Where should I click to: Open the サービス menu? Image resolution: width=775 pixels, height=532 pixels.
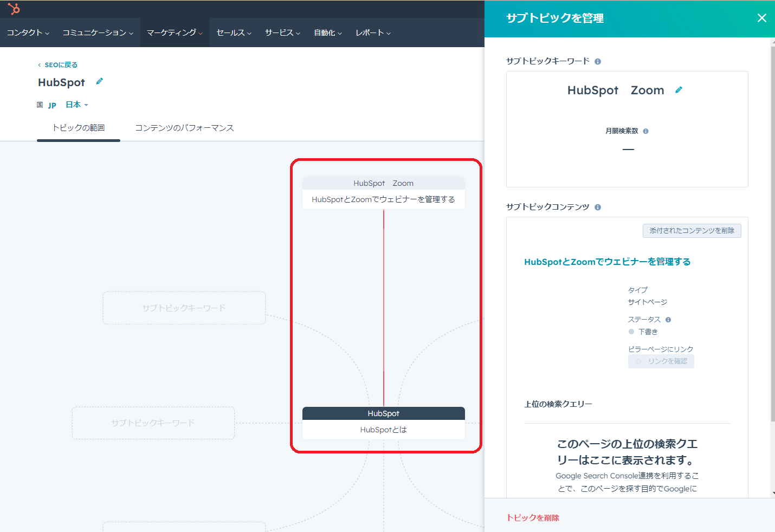tap(283, 33)
